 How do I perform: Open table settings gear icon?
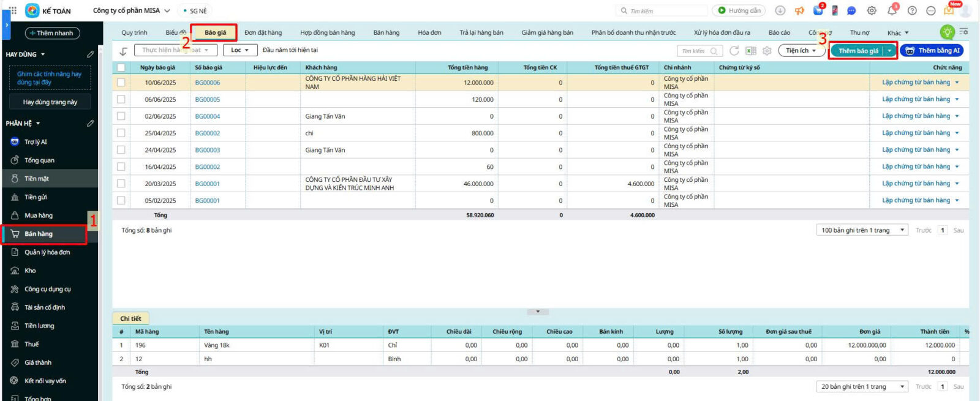[x=767, y=51]
